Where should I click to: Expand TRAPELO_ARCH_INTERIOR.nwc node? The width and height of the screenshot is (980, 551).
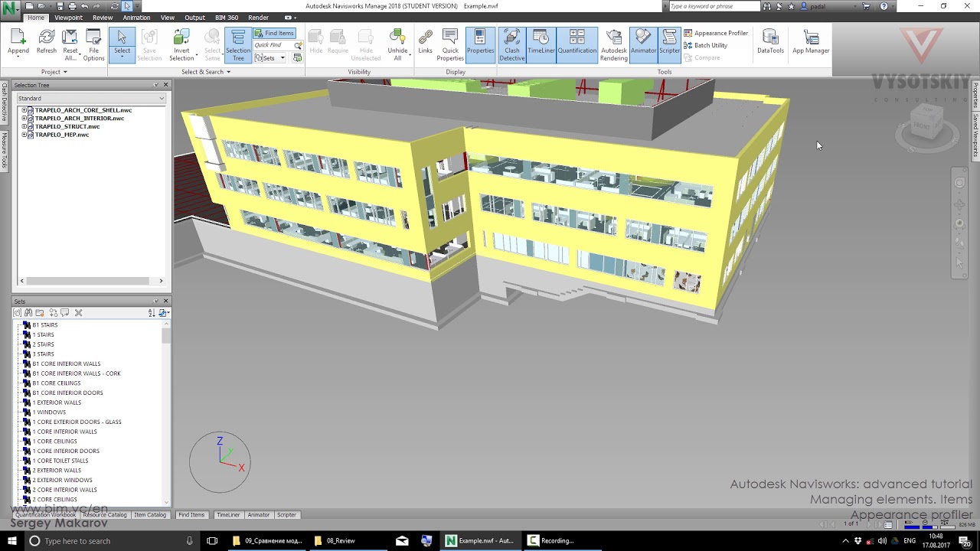[x=24, y=119]
